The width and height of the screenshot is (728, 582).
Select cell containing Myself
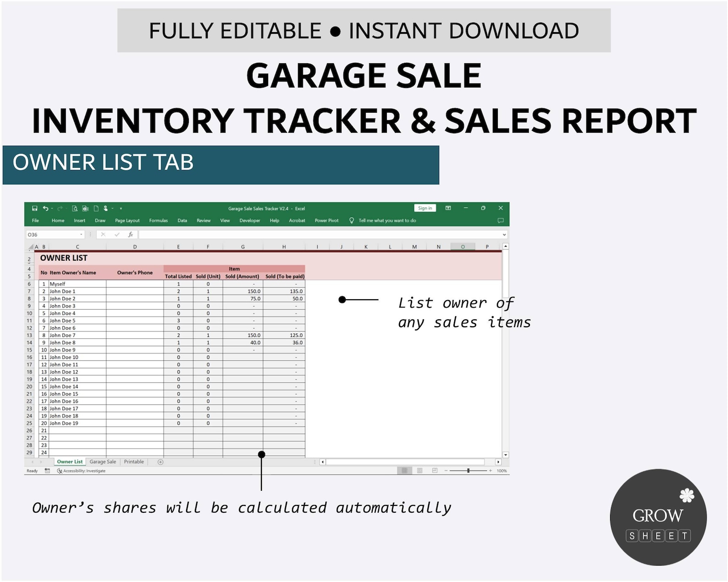point(77,284)
